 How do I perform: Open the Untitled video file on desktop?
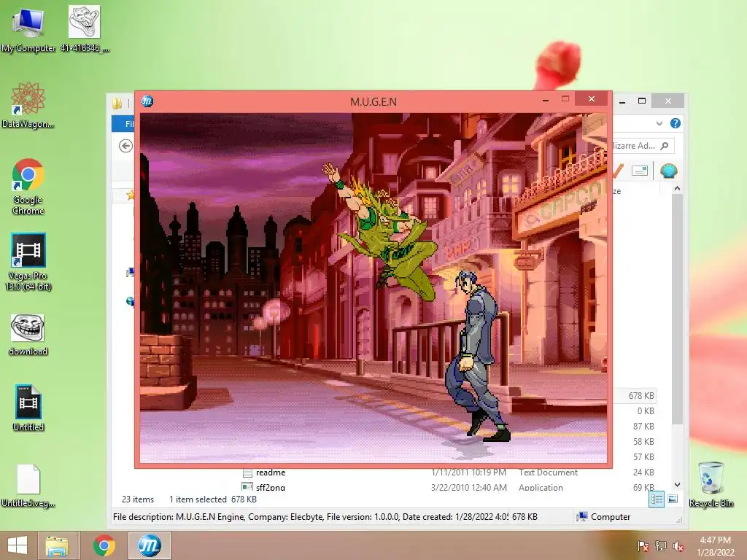click(28, 408)
